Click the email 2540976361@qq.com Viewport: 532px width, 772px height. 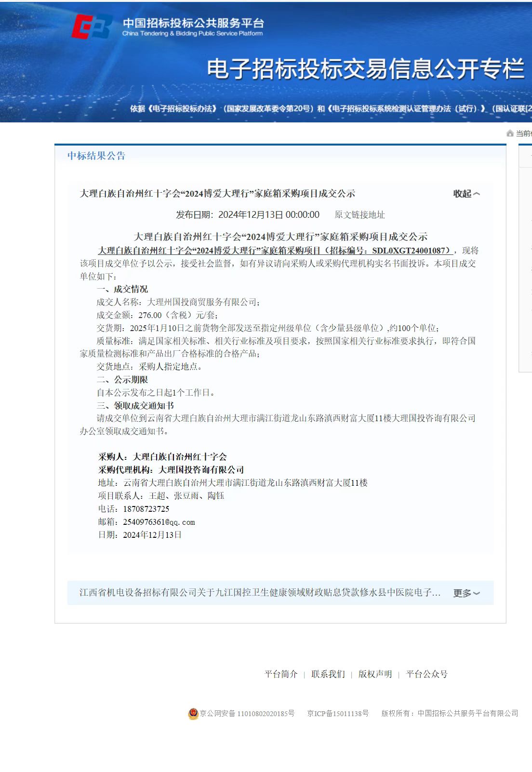[159, 522]
